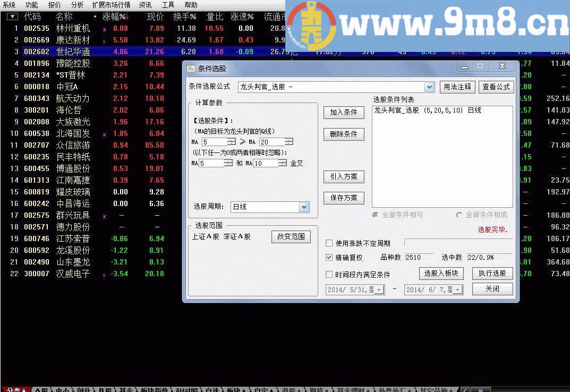Image resolution: width=570 pixels, height=392 pixels.
Task: Click the 关闭 button
Action: click(492, 289)
